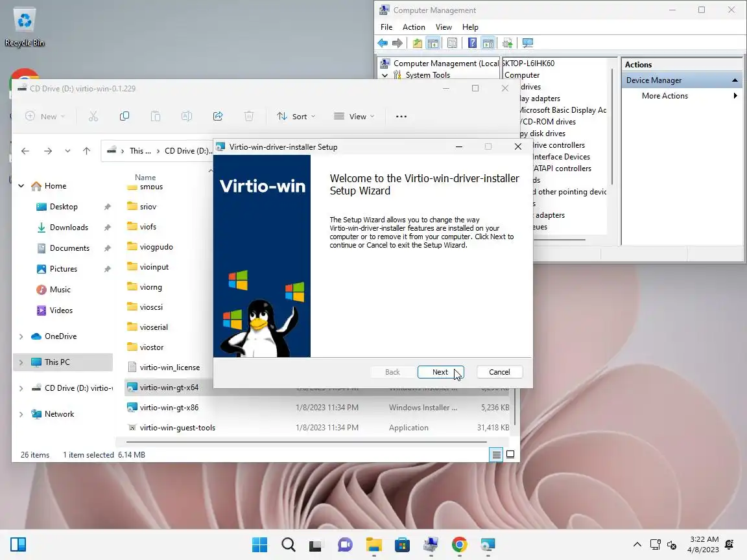The image size is (747, 560).
Task: Open File menu in Computer Management
Action: point(386,27)
